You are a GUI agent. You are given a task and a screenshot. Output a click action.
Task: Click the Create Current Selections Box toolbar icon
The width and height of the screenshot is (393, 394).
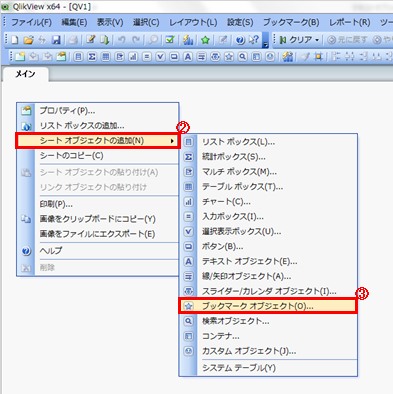160,57
